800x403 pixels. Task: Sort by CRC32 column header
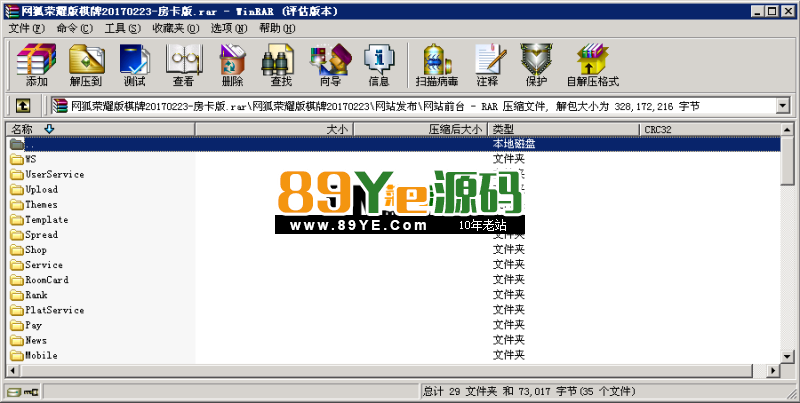point(710,129)
